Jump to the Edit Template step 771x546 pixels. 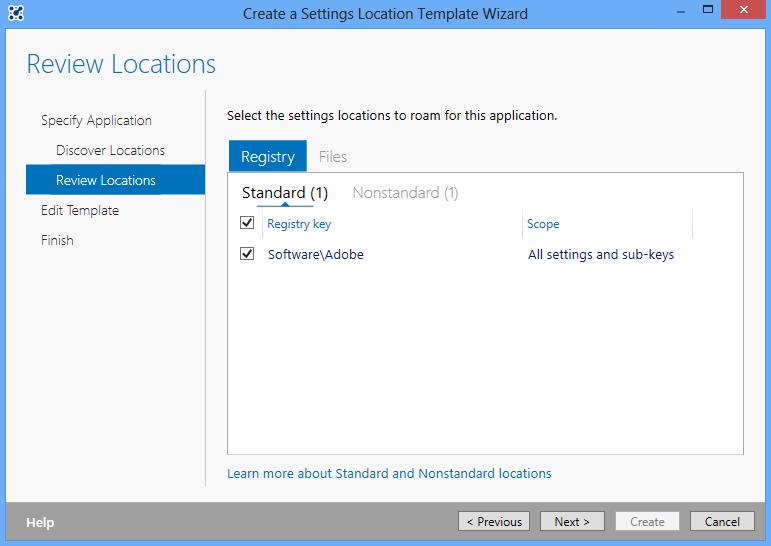[80, 210]
